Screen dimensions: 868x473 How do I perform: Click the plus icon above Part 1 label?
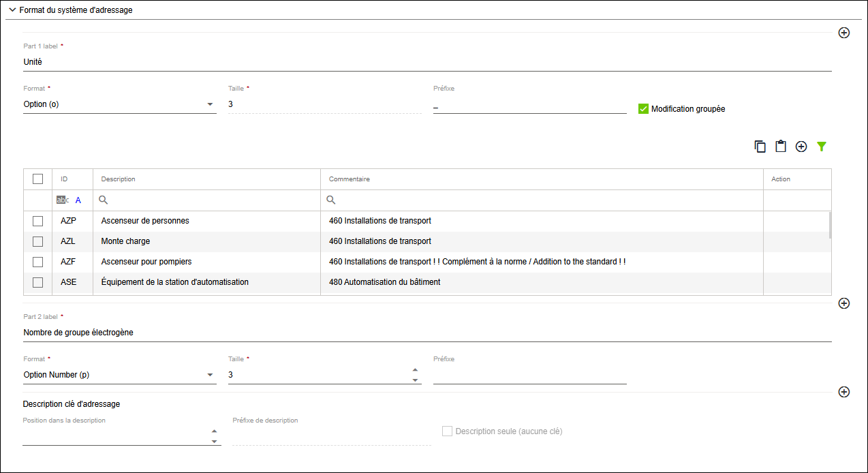click(x=843, y=33)
